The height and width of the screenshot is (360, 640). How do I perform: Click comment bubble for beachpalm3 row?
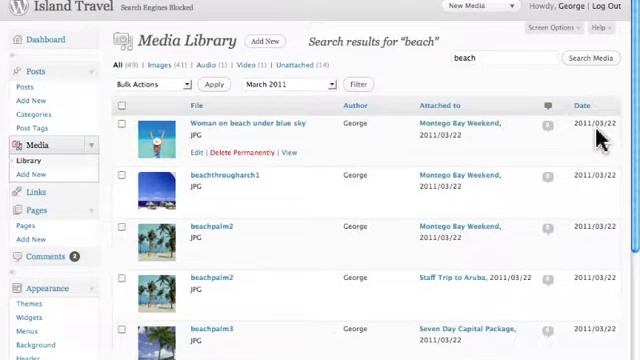(548, 331)
